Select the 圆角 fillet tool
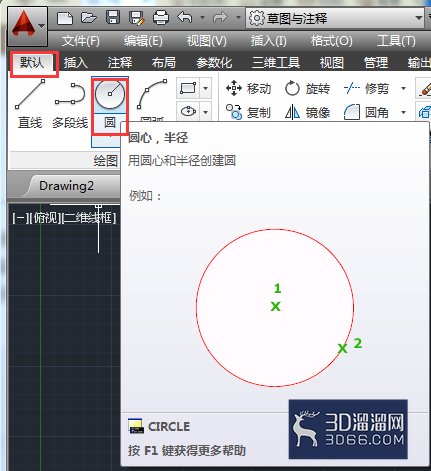The height and width of the screenshot is (471, 431). coord(366,112)
